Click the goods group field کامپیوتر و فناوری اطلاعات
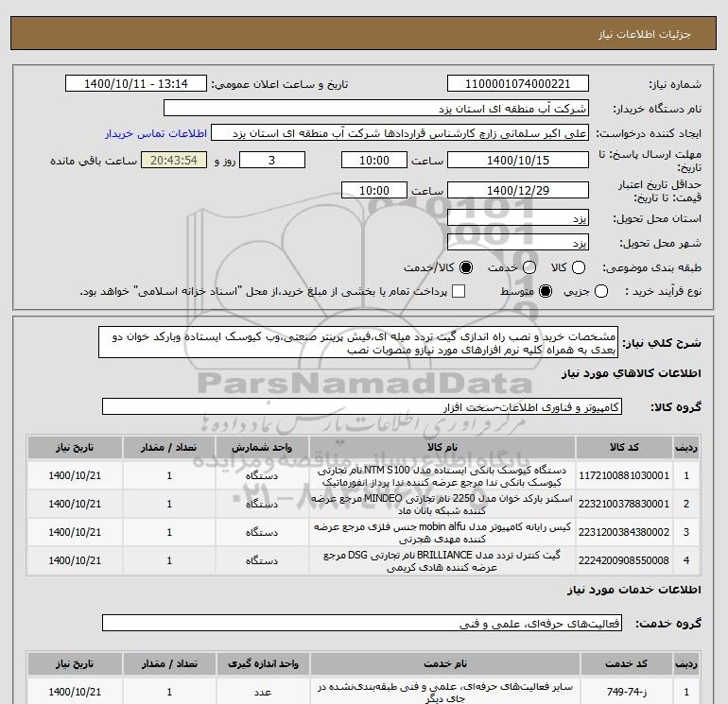 362,407
